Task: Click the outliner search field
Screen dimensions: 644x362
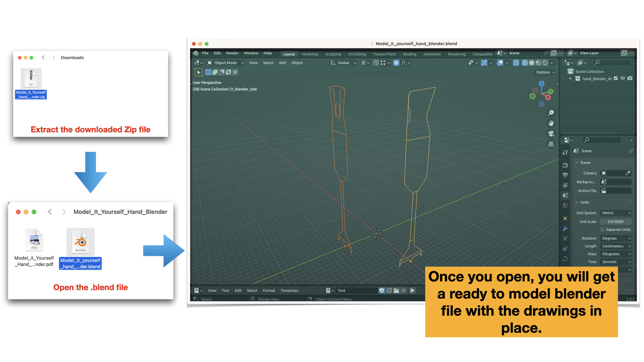Action: pos(612,63)
